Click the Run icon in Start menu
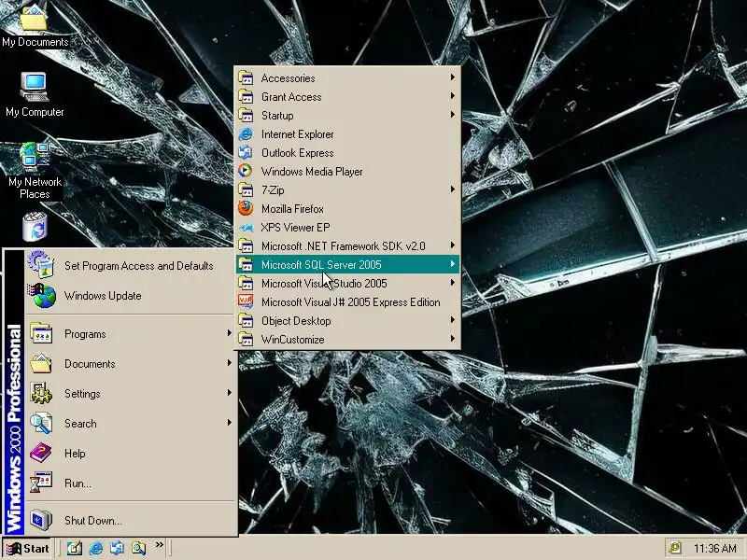Image resolution: width=747 pixels, height=560 pixels. coord(41,483)
